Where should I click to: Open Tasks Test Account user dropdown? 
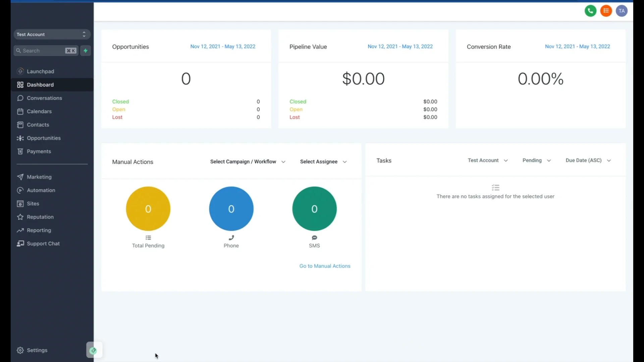click(x=488, y=161)
